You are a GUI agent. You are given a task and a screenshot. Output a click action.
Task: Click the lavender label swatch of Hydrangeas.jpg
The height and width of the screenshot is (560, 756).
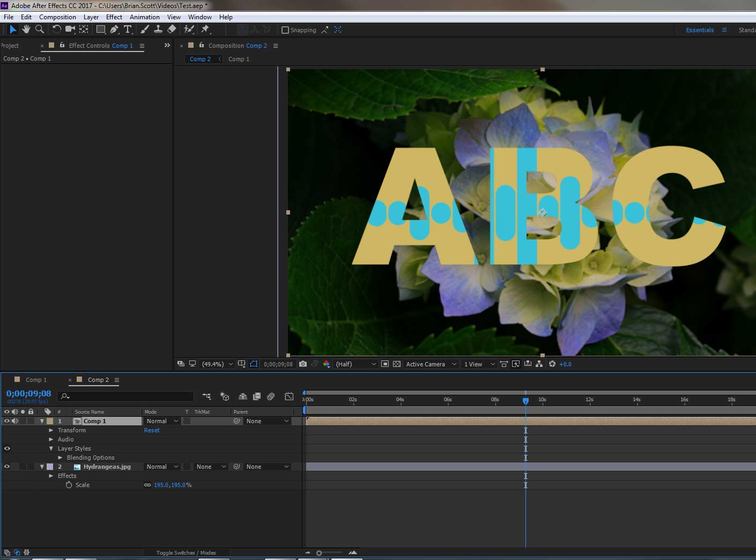(x=50, y=467)
